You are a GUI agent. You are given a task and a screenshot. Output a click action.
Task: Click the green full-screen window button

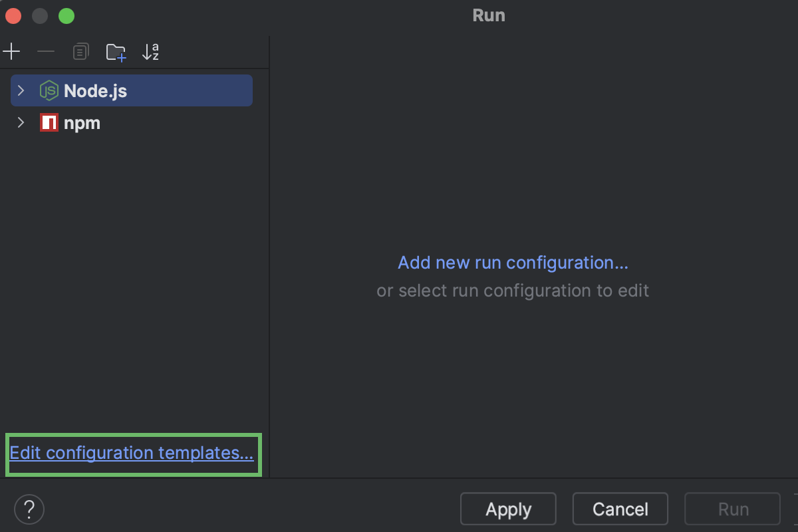pyautogui.click(x=66, y=15)
